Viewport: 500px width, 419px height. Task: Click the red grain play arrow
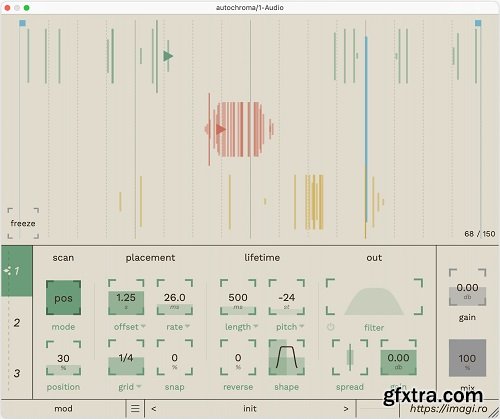tap(221, 129)
